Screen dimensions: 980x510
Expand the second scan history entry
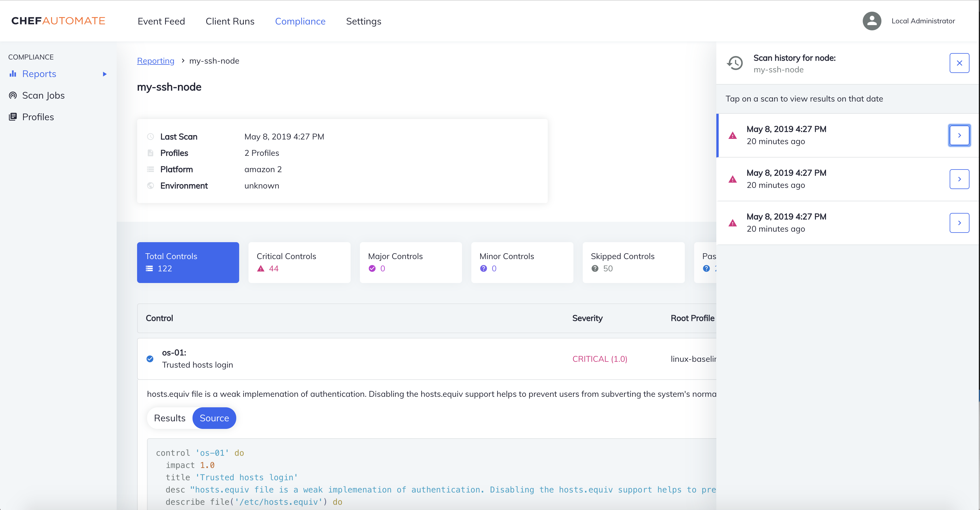click(x=960, y=178)
